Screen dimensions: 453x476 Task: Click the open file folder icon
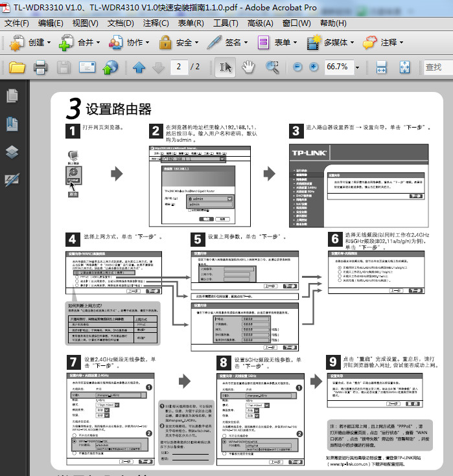[17, 67]
